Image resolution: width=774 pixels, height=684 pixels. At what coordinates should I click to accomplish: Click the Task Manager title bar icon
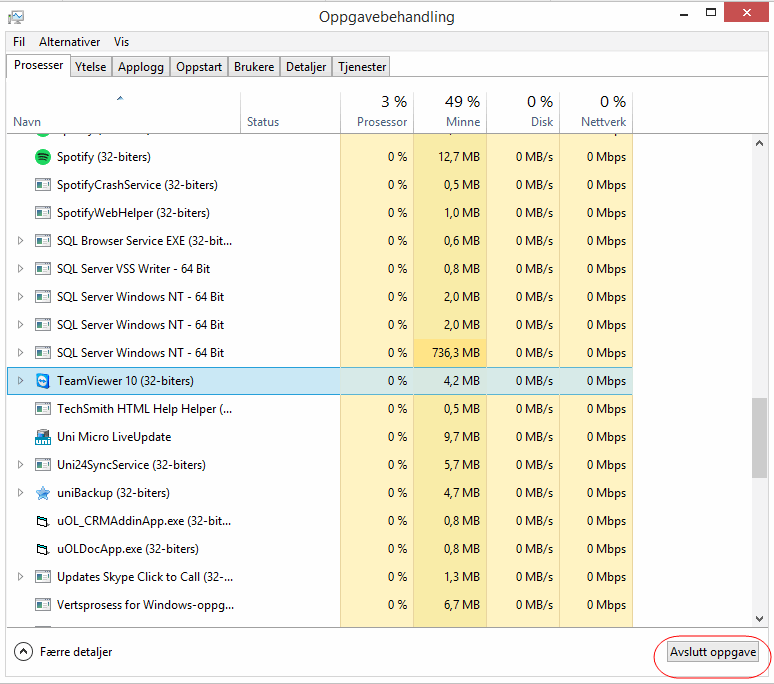click(x=16, y=17)
